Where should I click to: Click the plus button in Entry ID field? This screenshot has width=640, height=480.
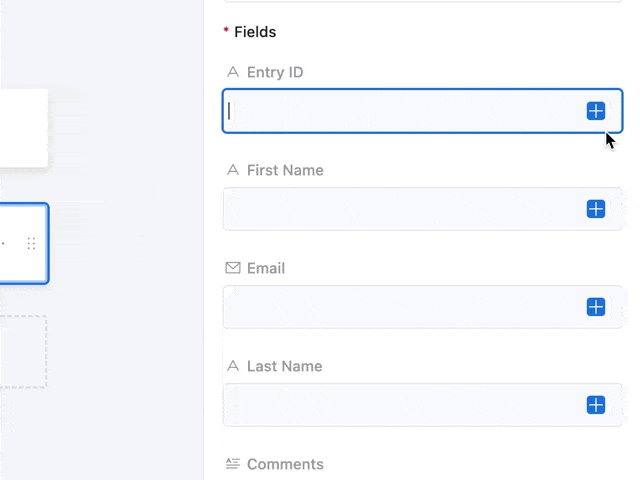tap(596, 111)
